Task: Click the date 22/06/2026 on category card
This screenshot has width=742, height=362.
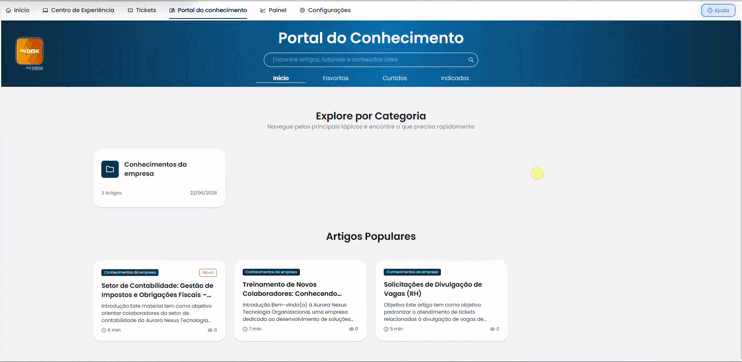Action: 203,193
